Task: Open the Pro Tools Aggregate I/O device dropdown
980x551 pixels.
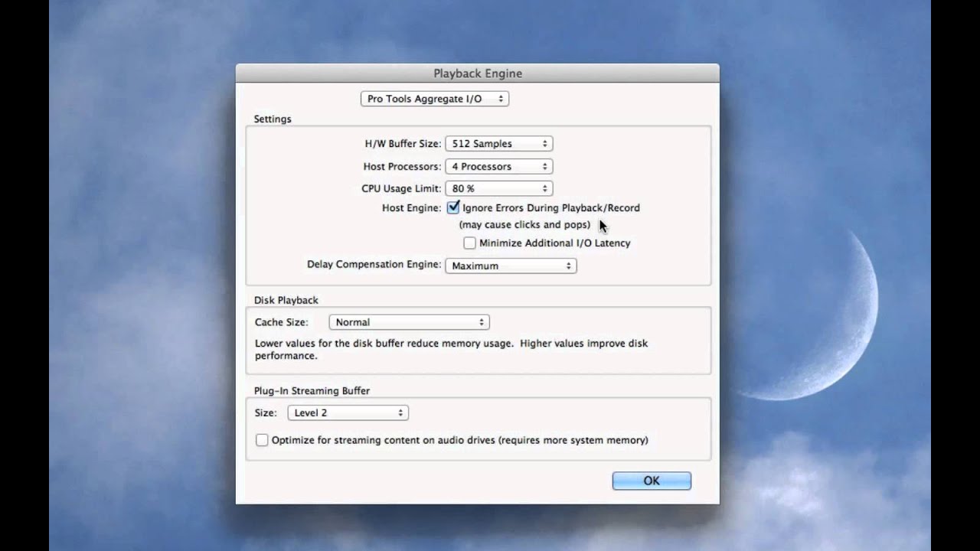Action: (434, 99)
